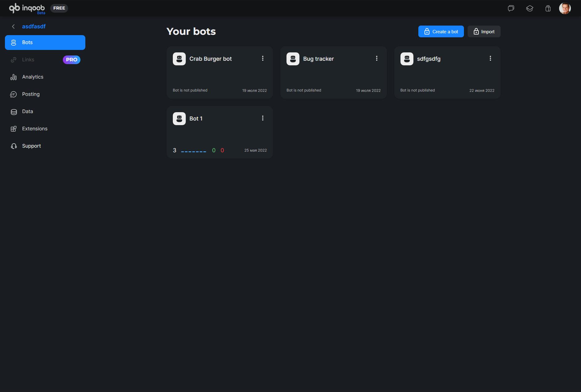Click the Crab Burger bot robot icon

[x=179, y=59]
